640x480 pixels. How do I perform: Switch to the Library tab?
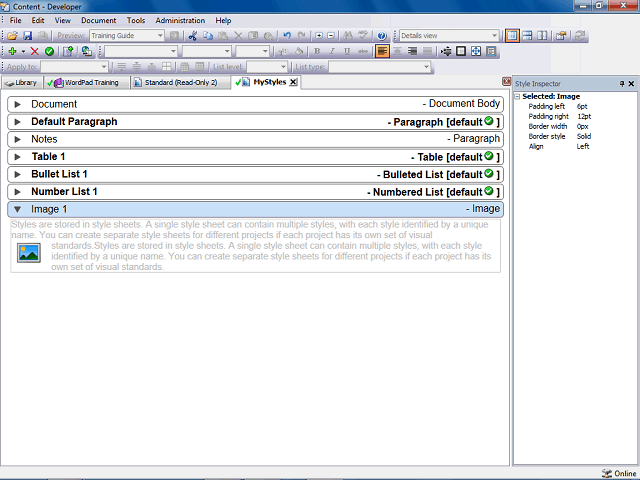pos(22,83)
